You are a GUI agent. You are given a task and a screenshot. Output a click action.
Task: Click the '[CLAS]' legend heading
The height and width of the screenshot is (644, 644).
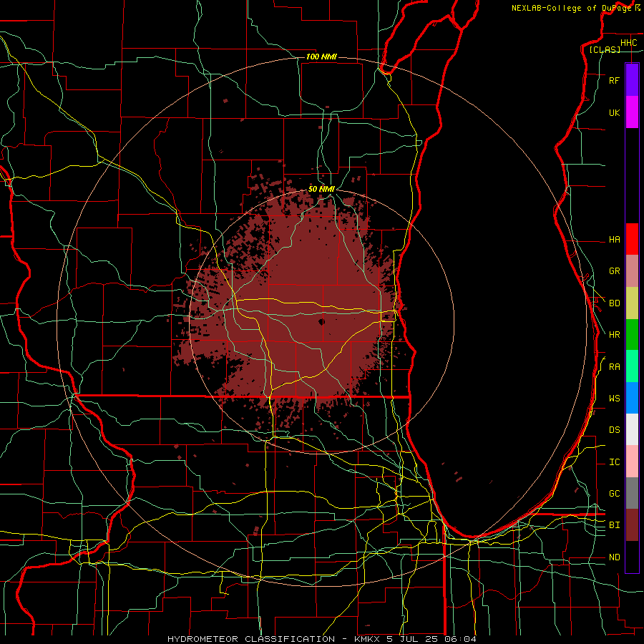pos(605,49)
